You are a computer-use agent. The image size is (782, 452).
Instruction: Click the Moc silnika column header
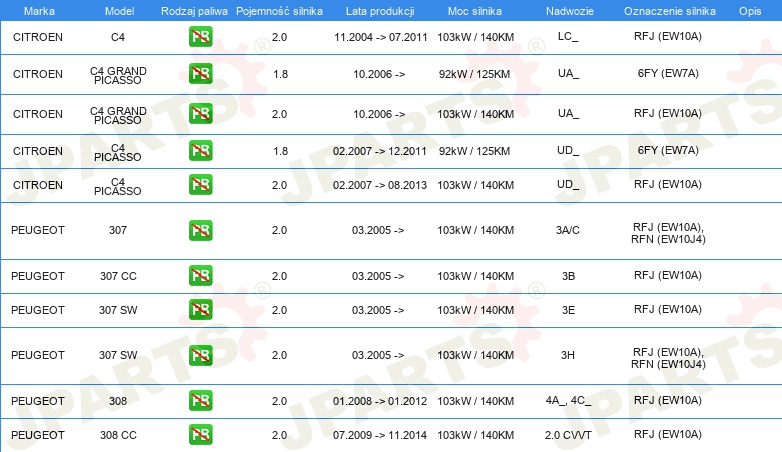click(x=475, y=11)
